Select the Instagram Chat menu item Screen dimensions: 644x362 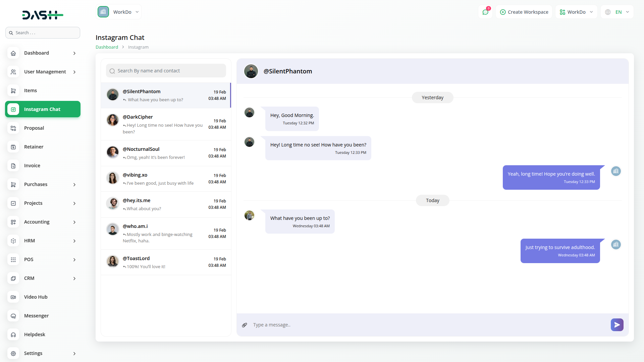(43, 109)
